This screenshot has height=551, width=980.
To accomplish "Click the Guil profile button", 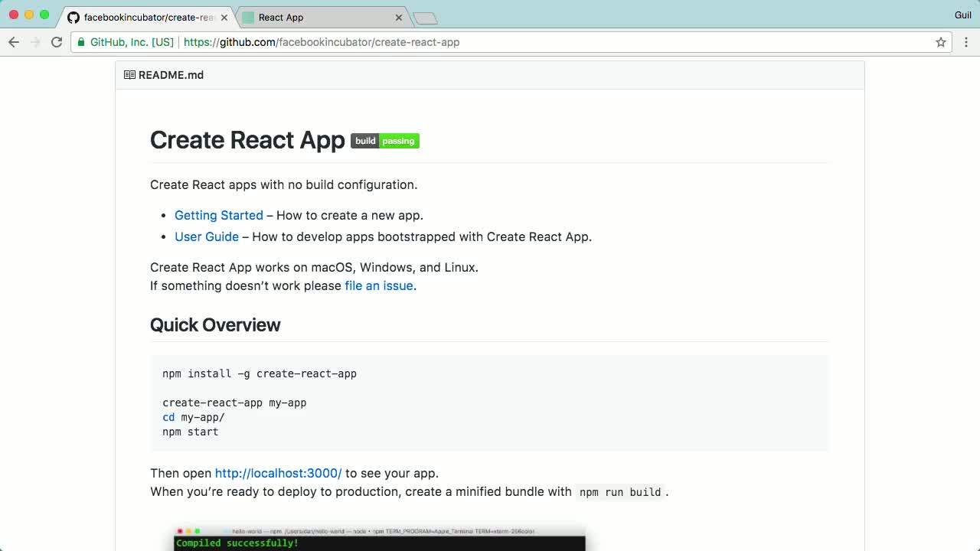I will click(962, 15).
